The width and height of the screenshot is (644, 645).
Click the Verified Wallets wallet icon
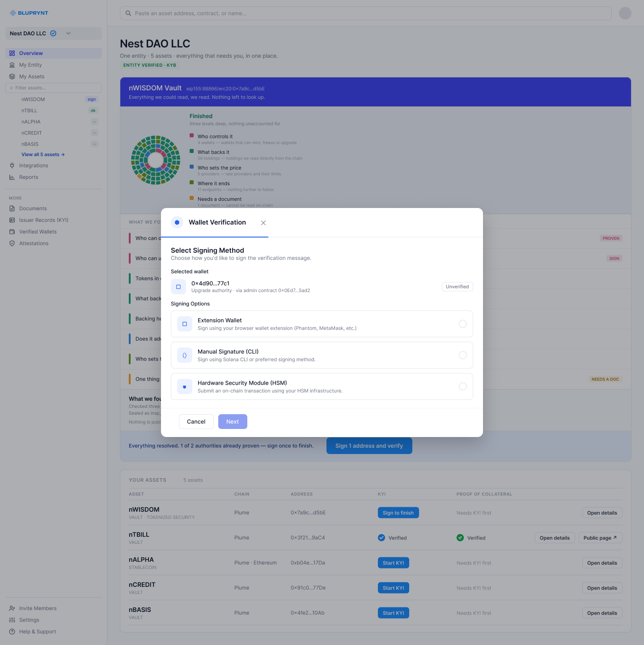[12, 232]
